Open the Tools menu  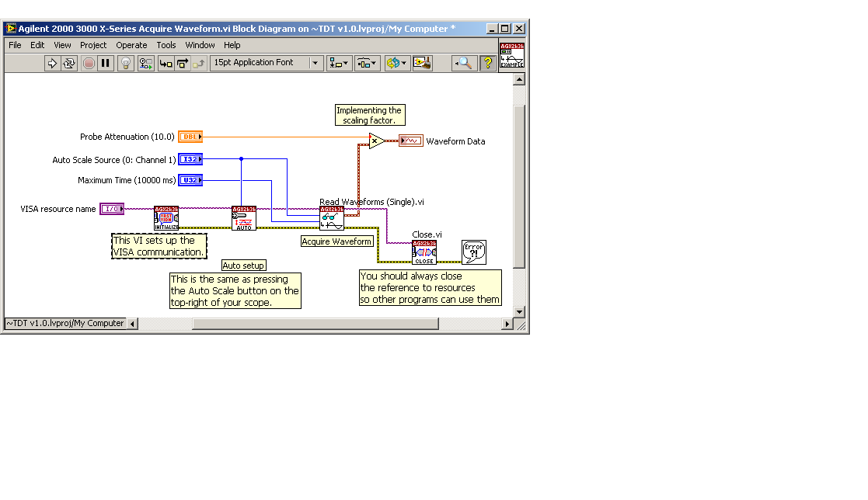point(166,45)
